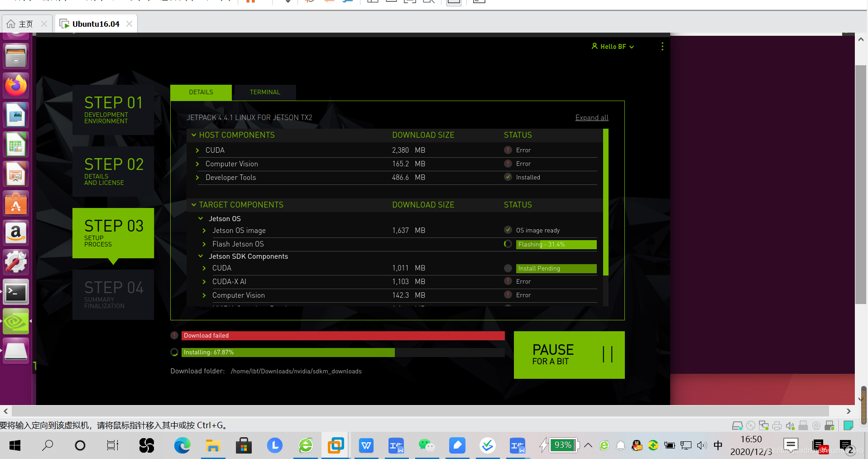Expand the Developer Tools row
Viewport: 868px width, 459px height.
[197, 177]
